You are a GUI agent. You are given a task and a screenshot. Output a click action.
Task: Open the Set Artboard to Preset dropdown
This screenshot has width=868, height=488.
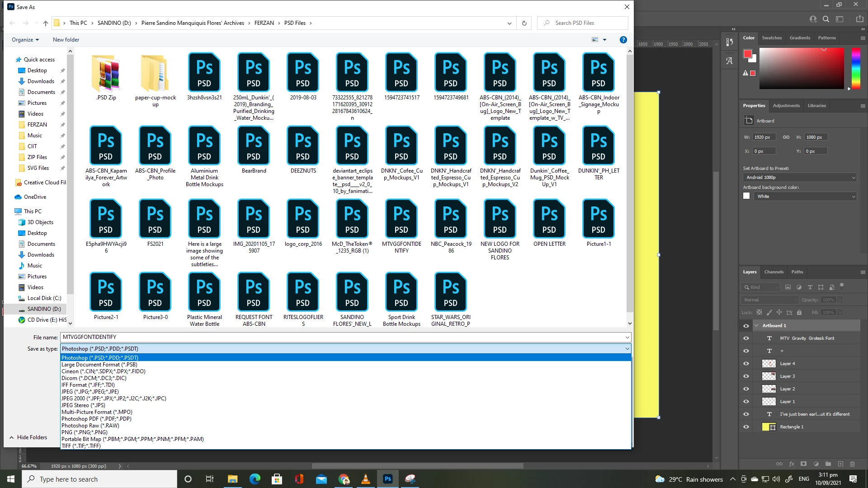coord(799,178)
